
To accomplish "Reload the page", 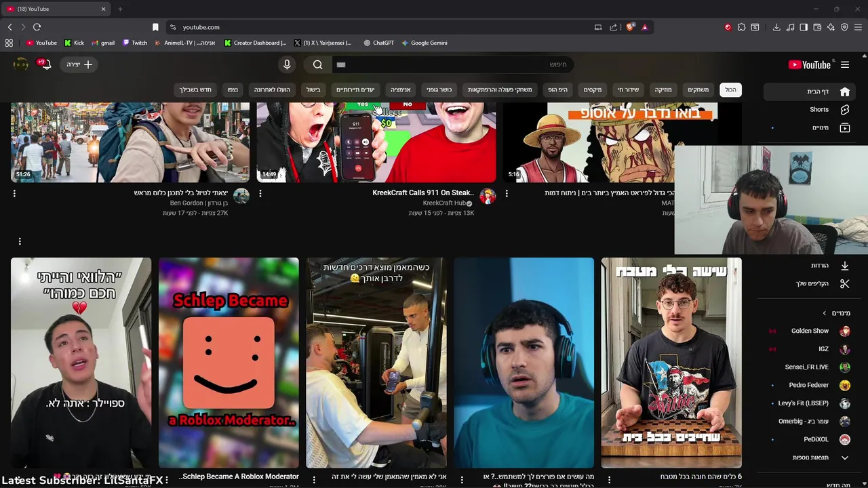I will click(37, 27).
